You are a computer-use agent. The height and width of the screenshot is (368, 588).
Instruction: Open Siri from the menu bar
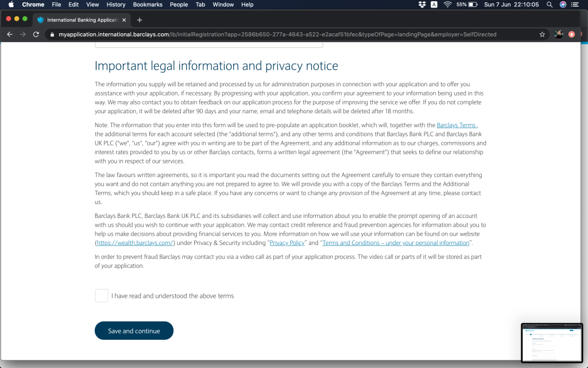(x=563, y=5)
